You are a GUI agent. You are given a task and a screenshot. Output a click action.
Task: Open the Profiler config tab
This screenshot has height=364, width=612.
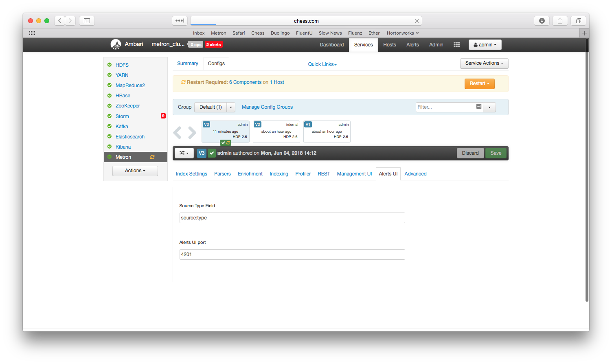tap(303, 174)
